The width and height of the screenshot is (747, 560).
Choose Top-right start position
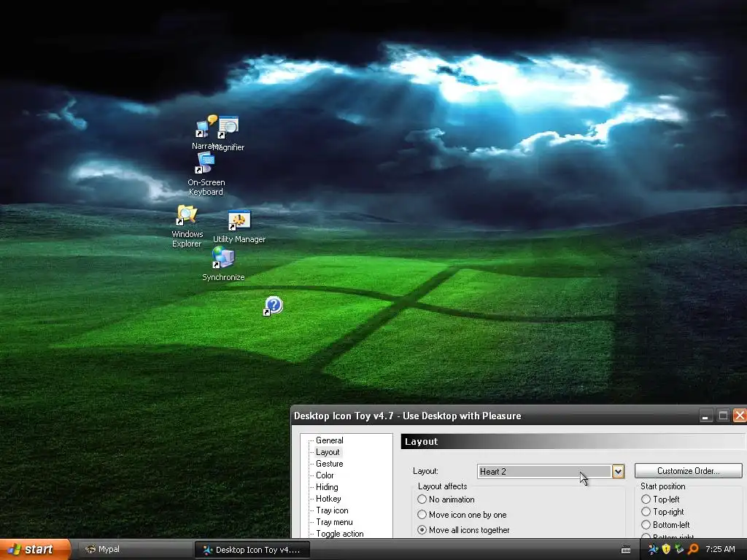click(646, 511)
